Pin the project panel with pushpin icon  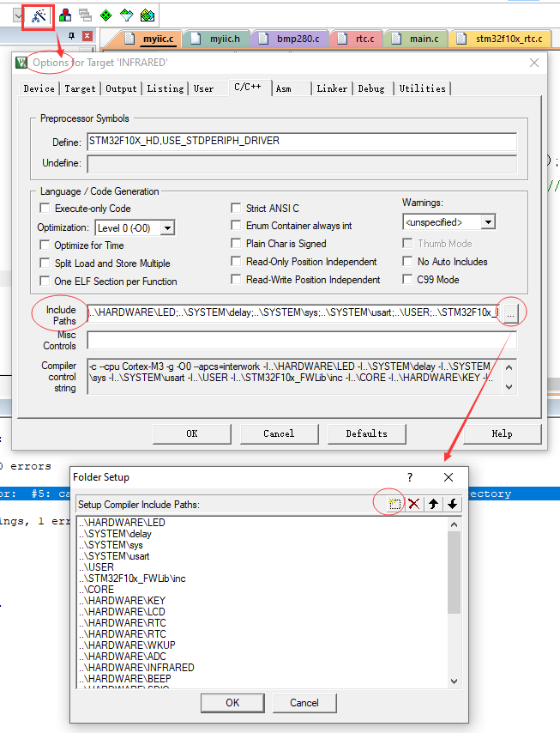[71, 36]
